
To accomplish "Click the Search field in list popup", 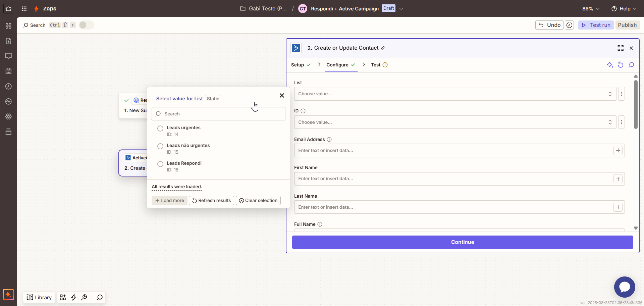I will click(218, 114).
